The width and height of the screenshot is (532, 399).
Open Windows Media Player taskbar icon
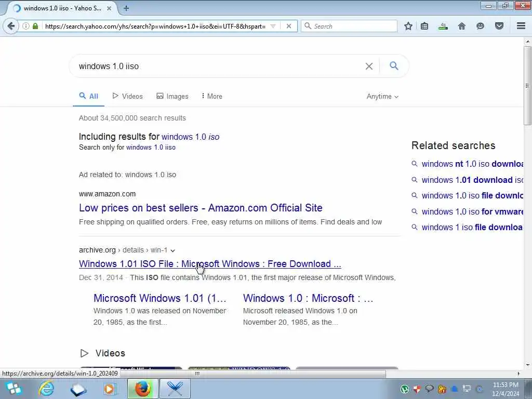[x=109, y=389]
